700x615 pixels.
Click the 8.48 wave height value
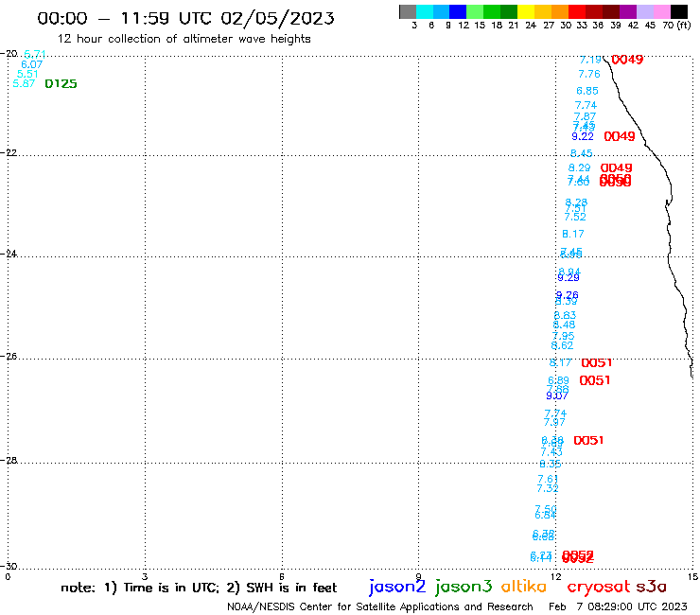tap(565, 325)
